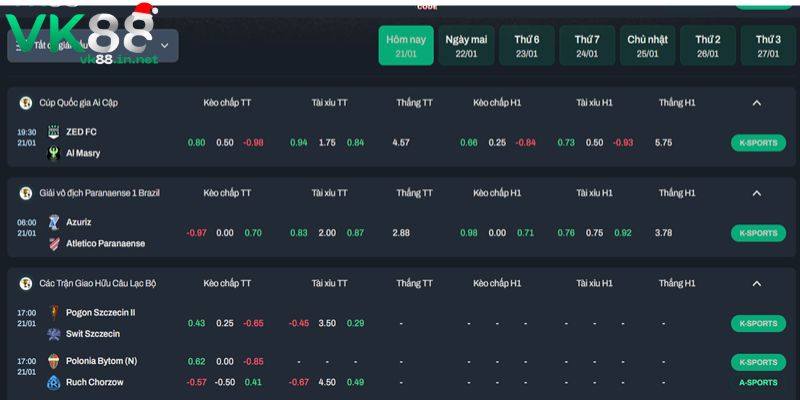Click the A-SPORTS label for Ruch Chorzow
Image resolution: width=800 pixels, height=400 pixels.
[758, 382]
